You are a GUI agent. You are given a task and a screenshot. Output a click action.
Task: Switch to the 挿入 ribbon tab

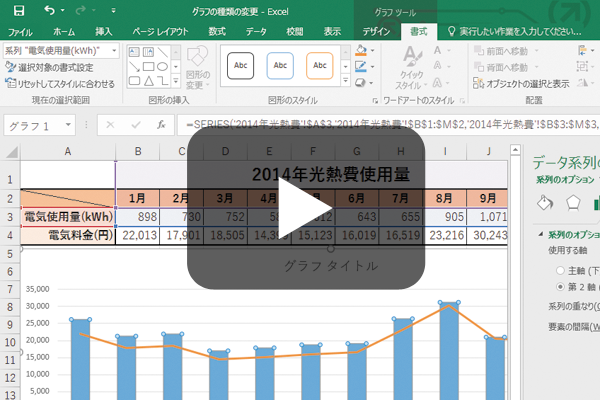104,32
